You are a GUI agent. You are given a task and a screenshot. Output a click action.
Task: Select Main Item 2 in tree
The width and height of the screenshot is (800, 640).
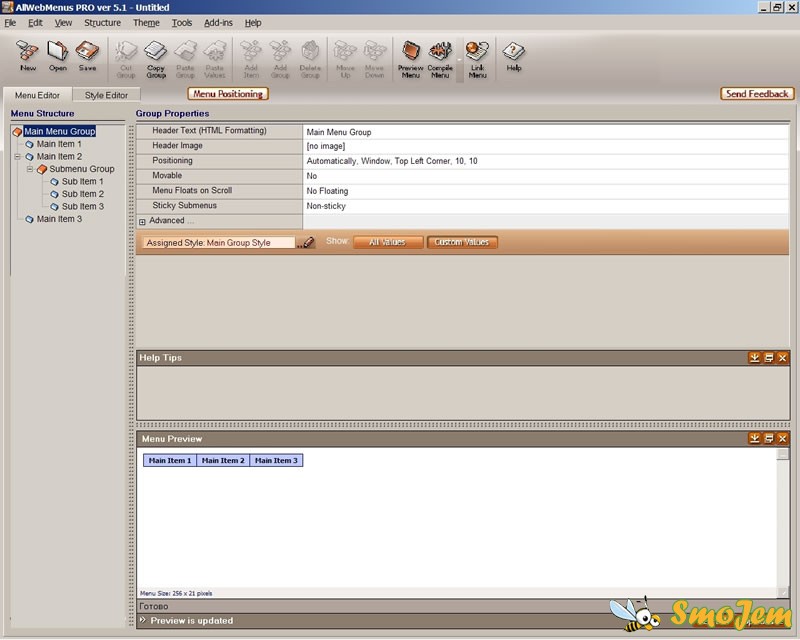(59, 156)
